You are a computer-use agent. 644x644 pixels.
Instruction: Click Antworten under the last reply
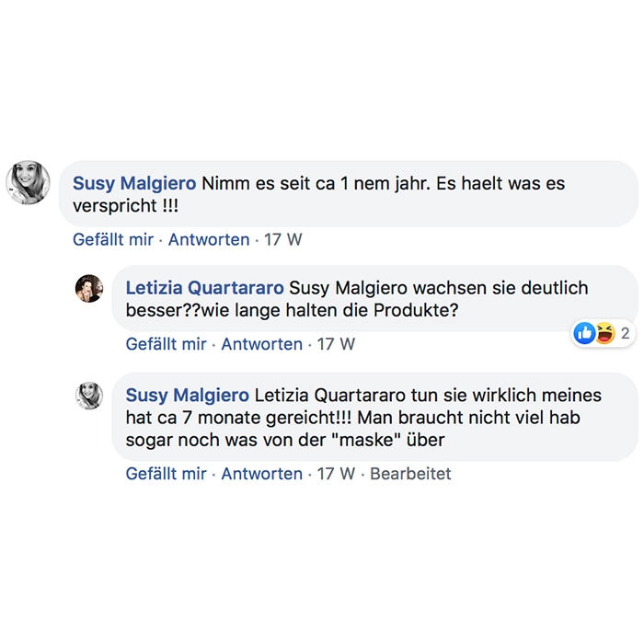(x=262, y=475)
